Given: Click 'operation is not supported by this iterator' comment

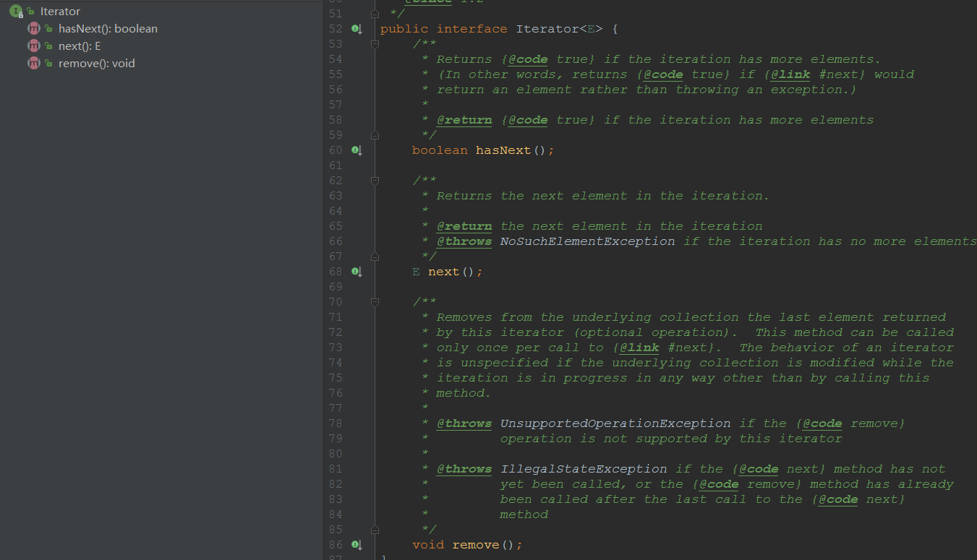Looking at the screenshot, I should (x=671, y=439).
